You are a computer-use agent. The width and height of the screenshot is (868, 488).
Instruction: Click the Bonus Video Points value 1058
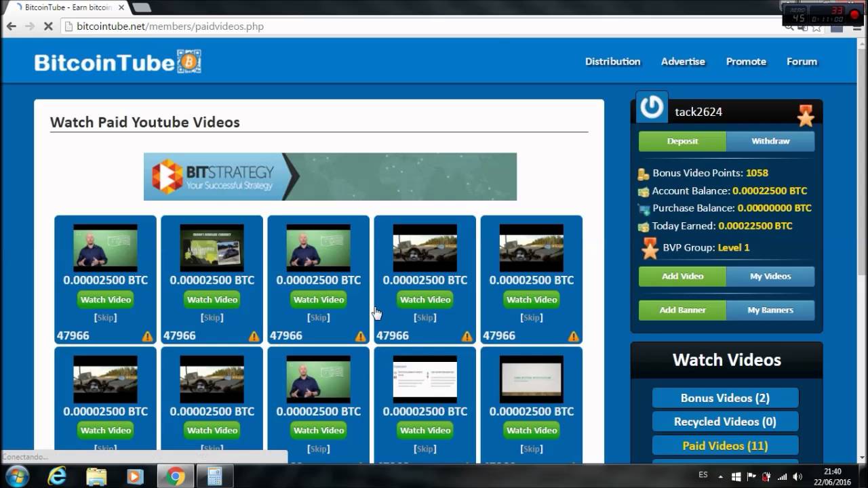[x=757, y=173]
